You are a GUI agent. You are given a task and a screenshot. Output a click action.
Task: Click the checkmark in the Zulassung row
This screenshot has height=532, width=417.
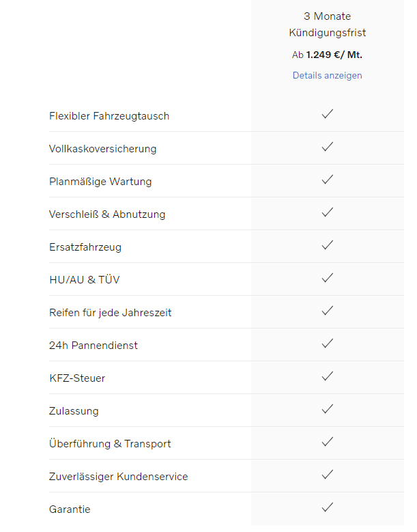coord(328,409)
